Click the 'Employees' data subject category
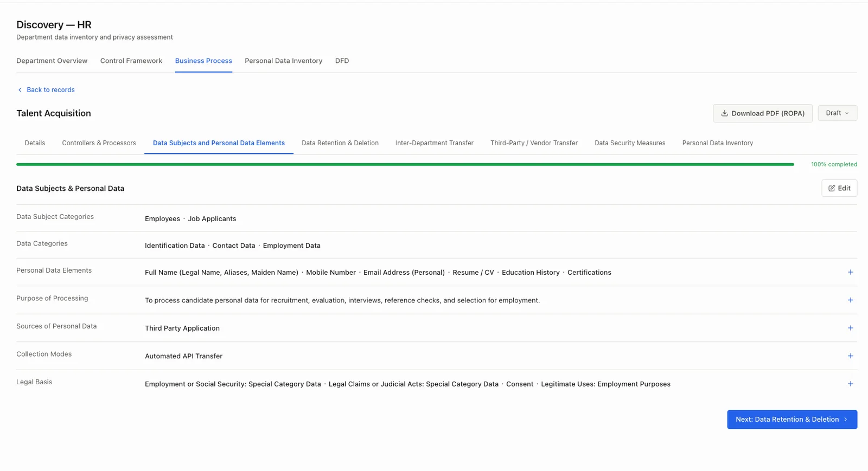868x471 pixels. (x=162, y=218)
